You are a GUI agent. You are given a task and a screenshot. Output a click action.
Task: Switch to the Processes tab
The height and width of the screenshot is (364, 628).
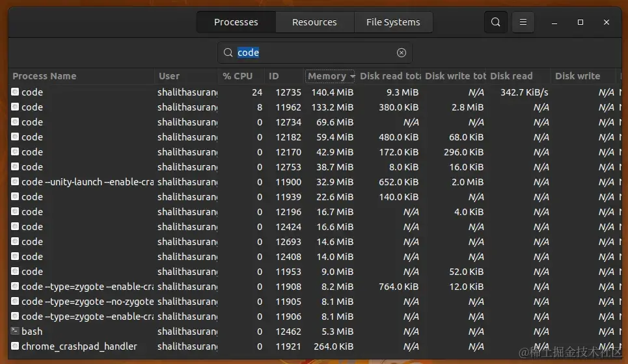[x=236, y=22]
